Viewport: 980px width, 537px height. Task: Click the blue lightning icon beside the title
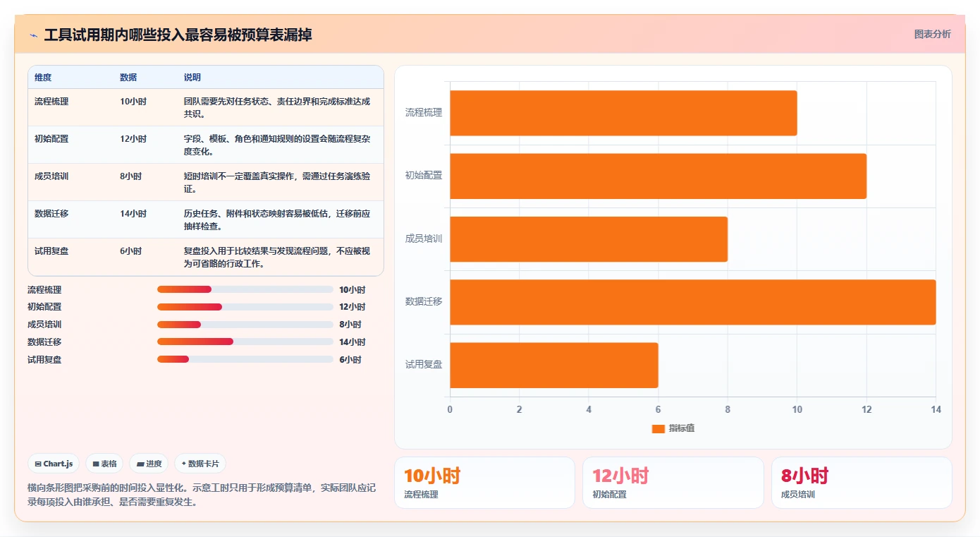point(33,35)
